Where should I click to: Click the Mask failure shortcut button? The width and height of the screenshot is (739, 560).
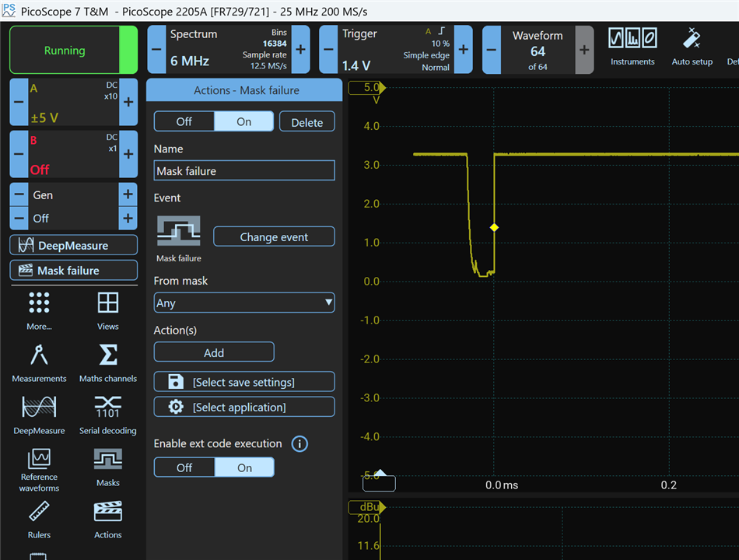point(74,270)
